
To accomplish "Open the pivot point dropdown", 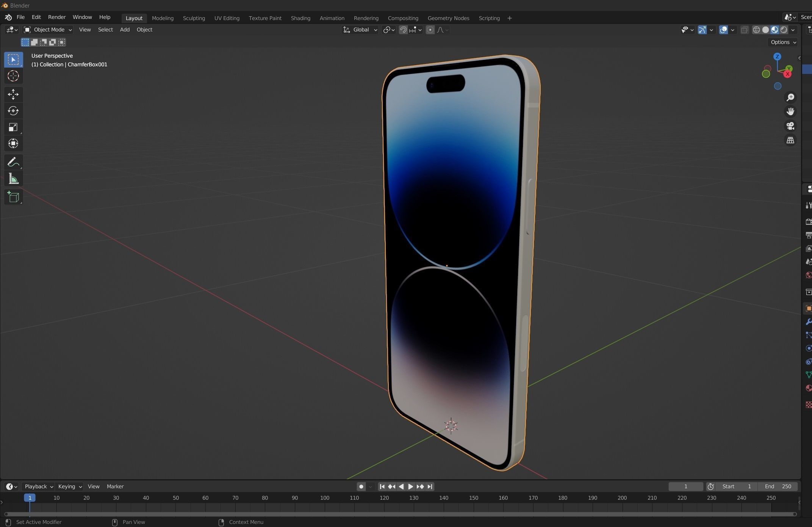I will (389, 30).
